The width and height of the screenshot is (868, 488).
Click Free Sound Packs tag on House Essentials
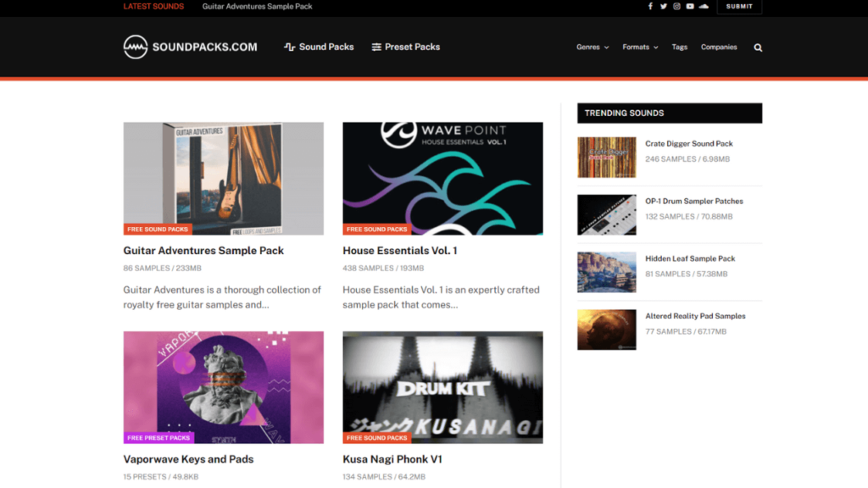tap(377, 229)
